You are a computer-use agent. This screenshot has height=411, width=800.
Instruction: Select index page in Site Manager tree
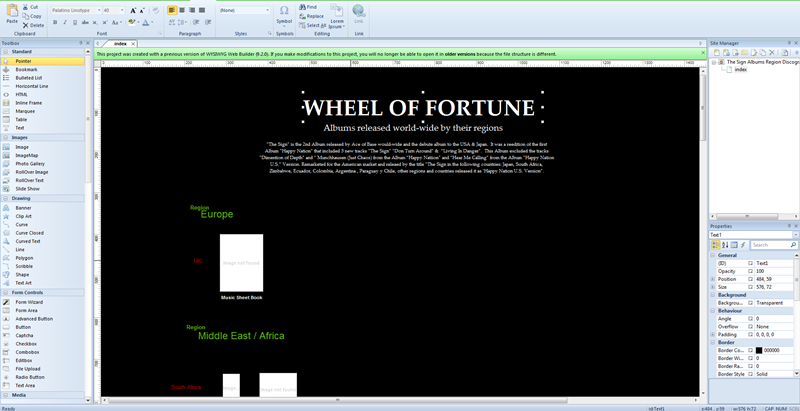(740, 70)
